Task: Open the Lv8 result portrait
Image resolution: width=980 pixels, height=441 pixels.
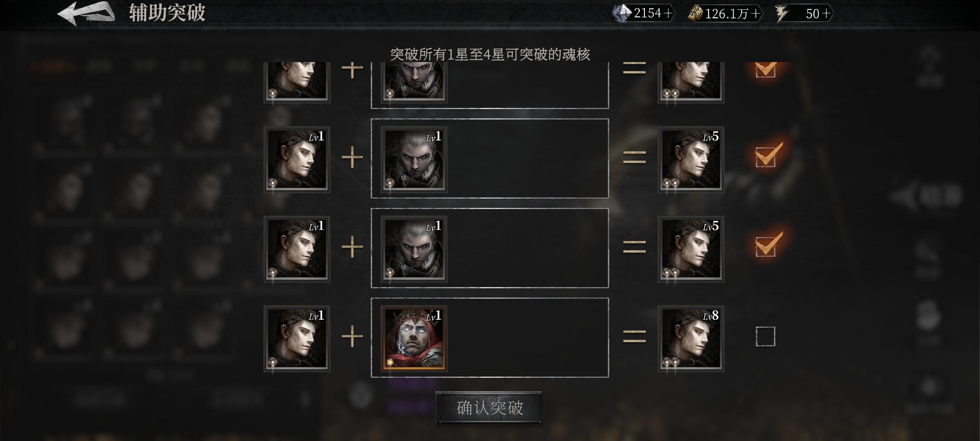Action: pyautogui.click(x=691, y=339)
